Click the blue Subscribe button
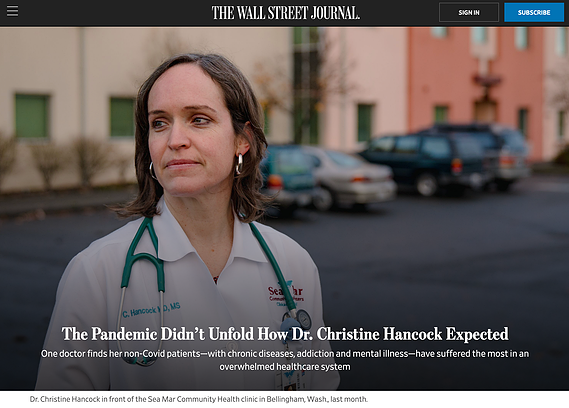The height and width of the screenshot is (408, 569). coord(534,12)
